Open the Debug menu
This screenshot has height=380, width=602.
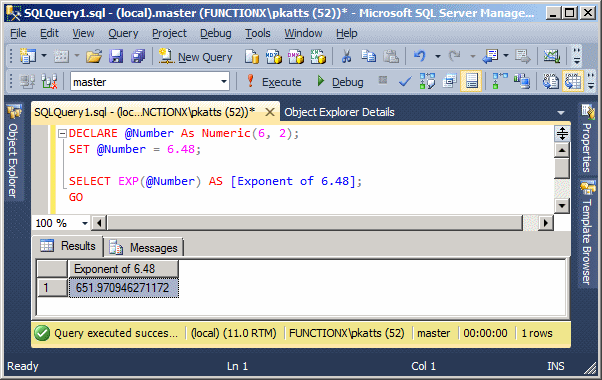pyautogui.click(x=215, y=34)
